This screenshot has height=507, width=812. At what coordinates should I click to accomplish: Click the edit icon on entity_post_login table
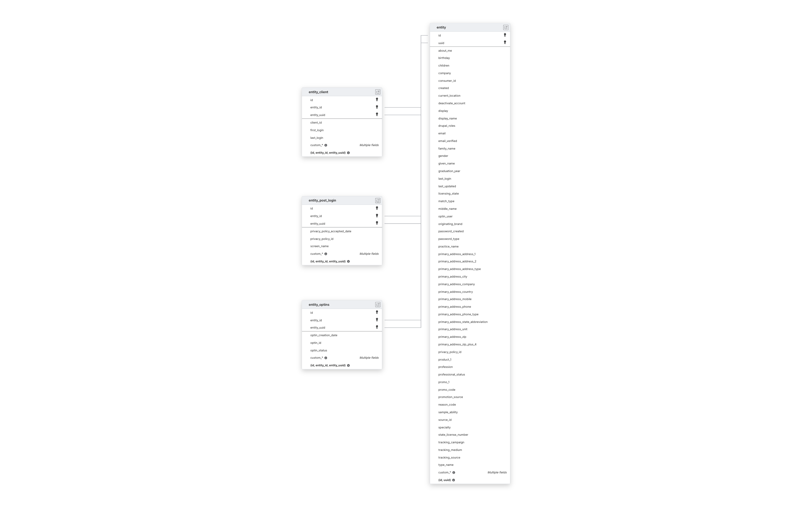click(x=378, y=200)
